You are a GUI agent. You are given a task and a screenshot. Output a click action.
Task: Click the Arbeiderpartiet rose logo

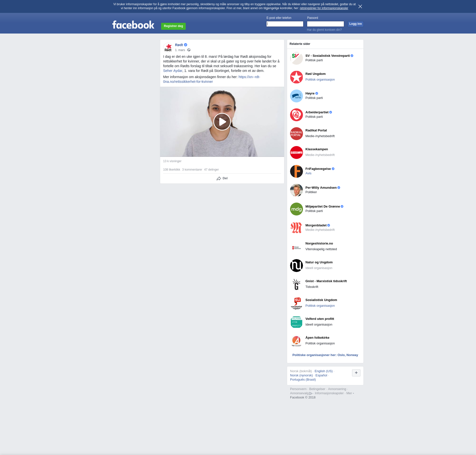click(297, 115)
